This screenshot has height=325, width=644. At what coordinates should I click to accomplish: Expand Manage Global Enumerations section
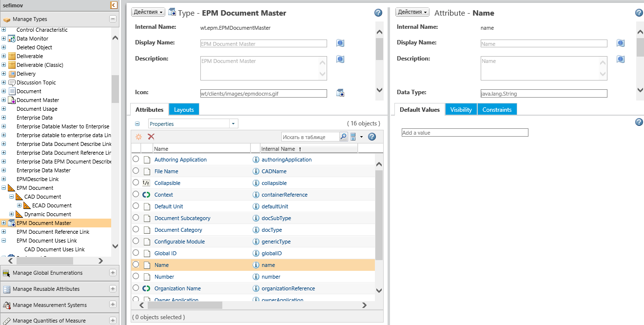pyautogui.click(x=113, y=273)
